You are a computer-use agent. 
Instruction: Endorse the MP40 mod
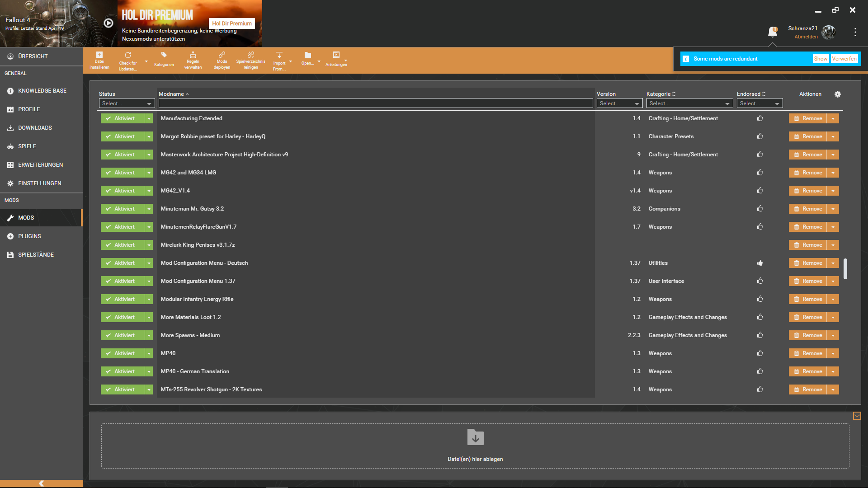coord(760,353)
